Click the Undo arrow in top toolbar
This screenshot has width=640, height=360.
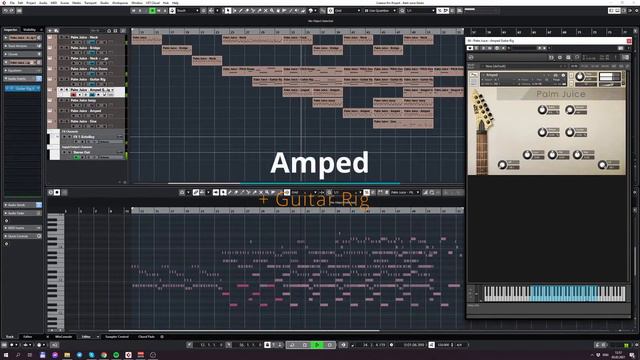tap(5, 11)
